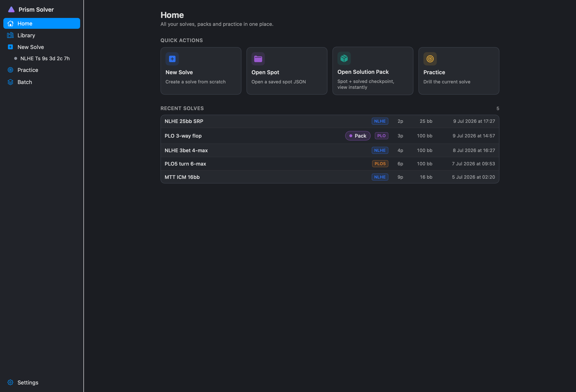Screen dimensions: 576x392
Task: Click the Library books icon
Action: click(10, 35)
